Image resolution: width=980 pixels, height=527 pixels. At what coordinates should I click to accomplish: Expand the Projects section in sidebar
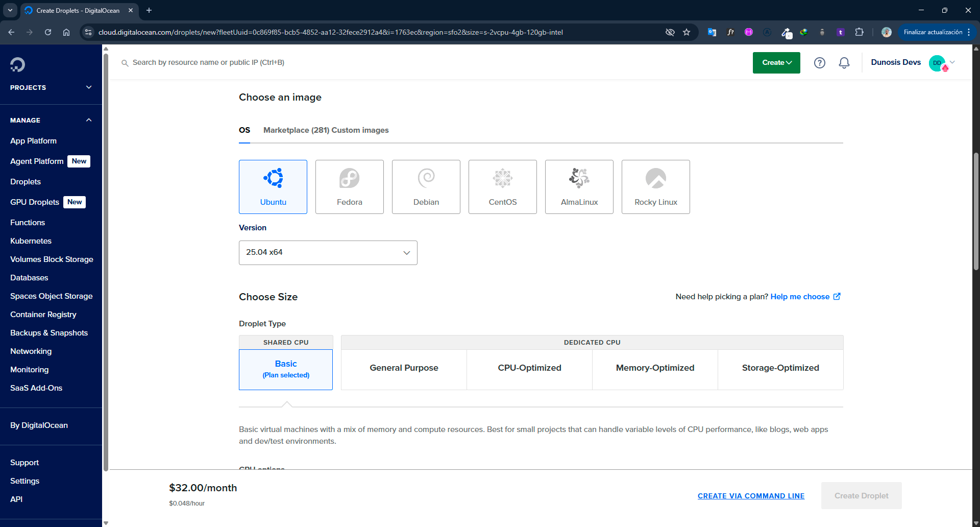tap(51, 87)
